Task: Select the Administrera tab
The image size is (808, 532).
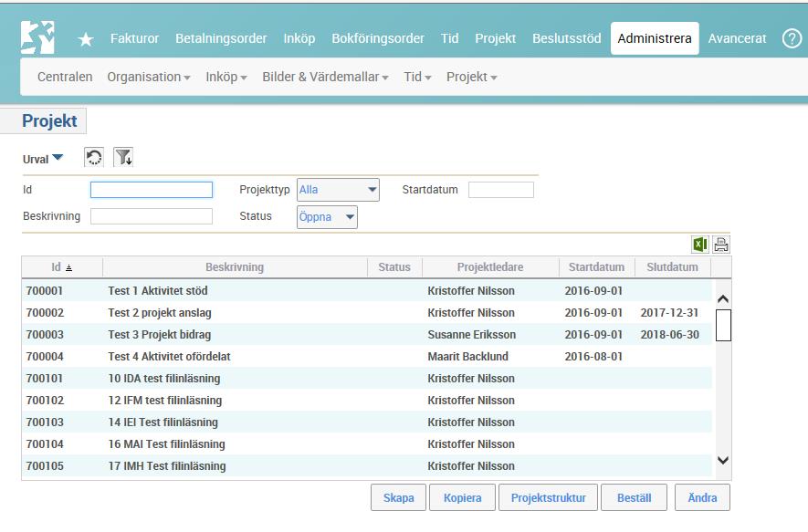Action: (x=655, y=38)
